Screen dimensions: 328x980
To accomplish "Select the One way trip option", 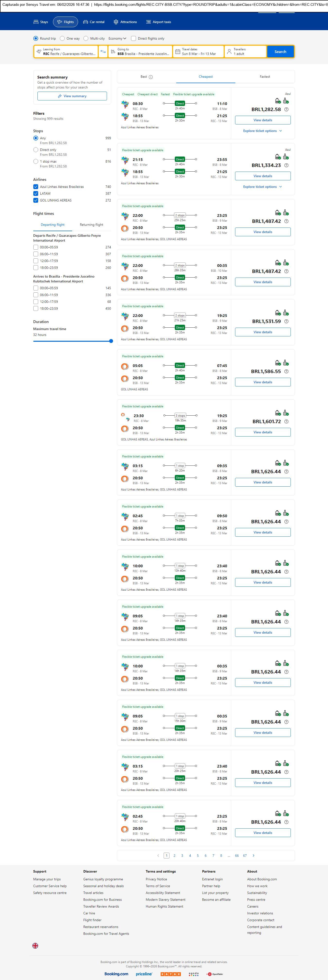I will [x=62, y=38].
